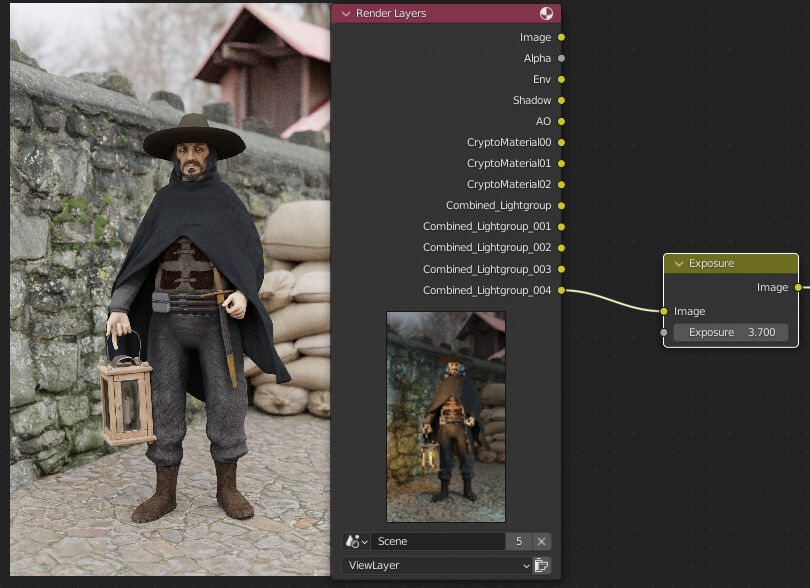Click the AO output socket
This screenshot has height=588, width=810.
click(560, 121)
